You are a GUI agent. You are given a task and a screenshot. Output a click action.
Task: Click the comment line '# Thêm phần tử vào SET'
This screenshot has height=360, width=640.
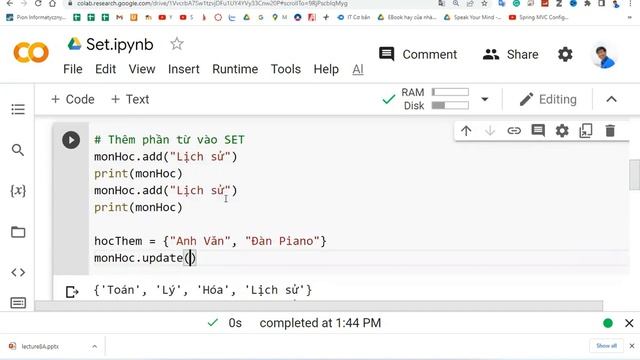(x=169, y=140)
